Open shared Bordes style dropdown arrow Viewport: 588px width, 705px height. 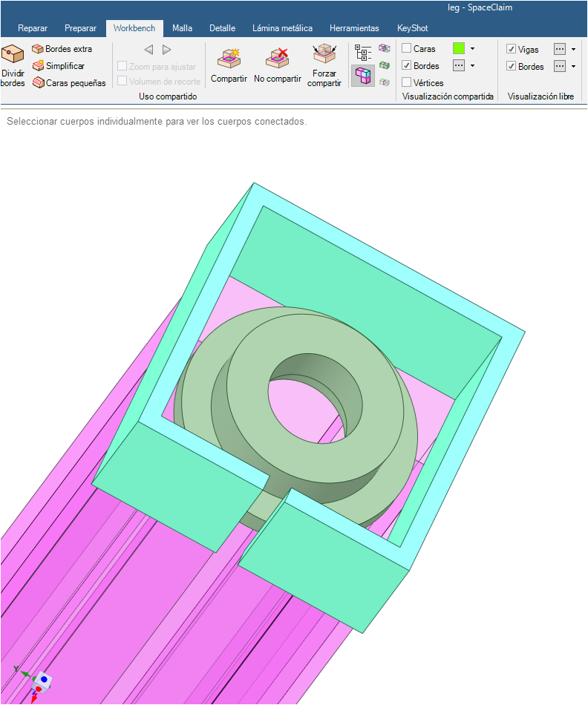click(472, 65)
